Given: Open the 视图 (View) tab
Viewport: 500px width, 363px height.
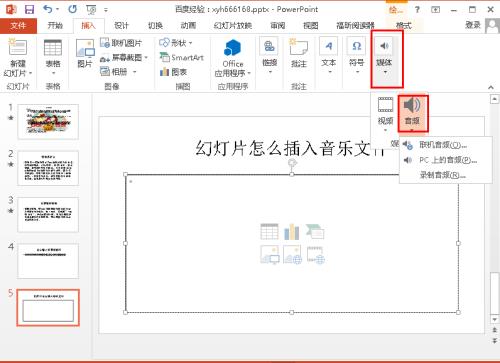Looking at the screenshot, I should tap(310, 26).
